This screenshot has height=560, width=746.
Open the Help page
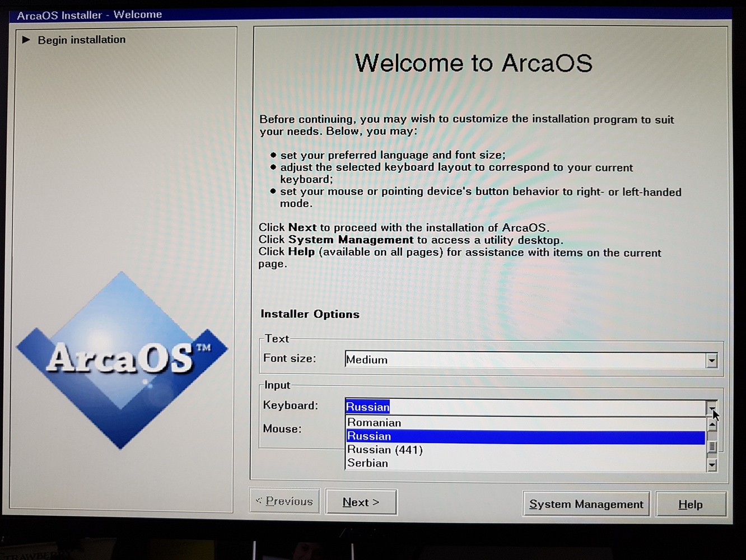tap(691, 505)
